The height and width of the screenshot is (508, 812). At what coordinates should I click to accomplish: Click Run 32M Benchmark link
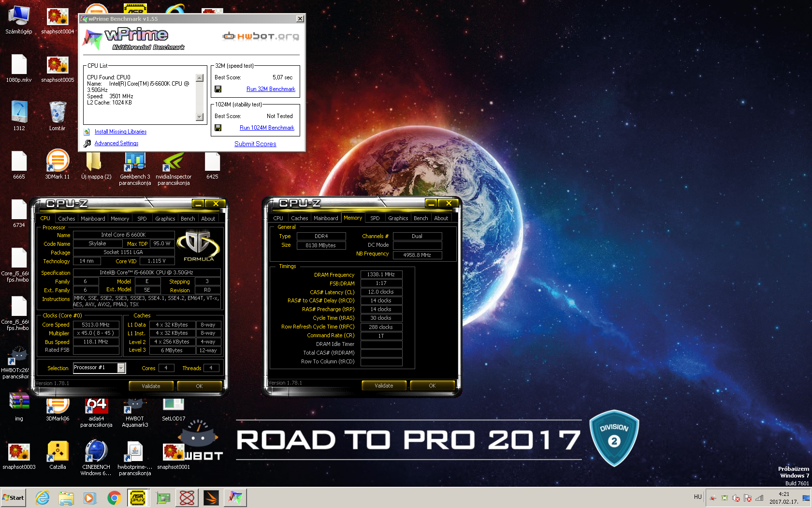point(271,89)
